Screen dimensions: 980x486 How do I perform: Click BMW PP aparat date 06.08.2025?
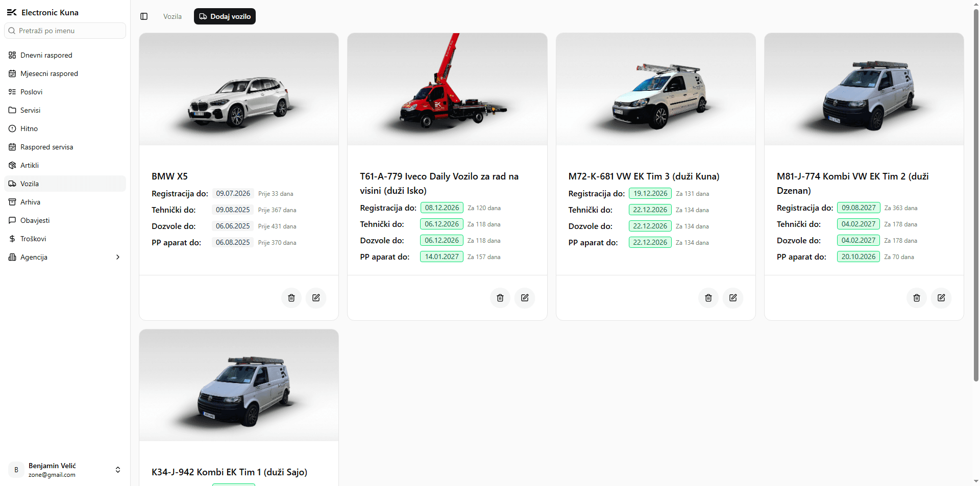coord(233,242)
